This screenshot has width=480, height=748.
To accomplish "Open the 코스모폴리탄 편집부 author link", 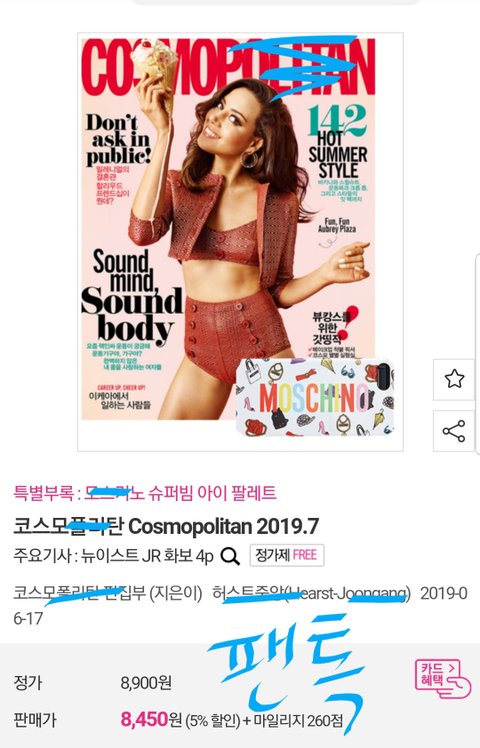I will point(108,593).
